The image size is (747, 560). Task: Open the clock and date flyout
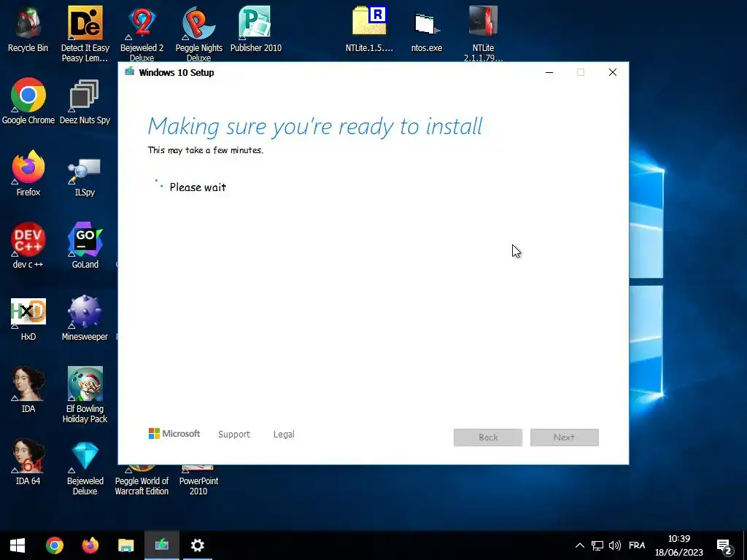679,545
